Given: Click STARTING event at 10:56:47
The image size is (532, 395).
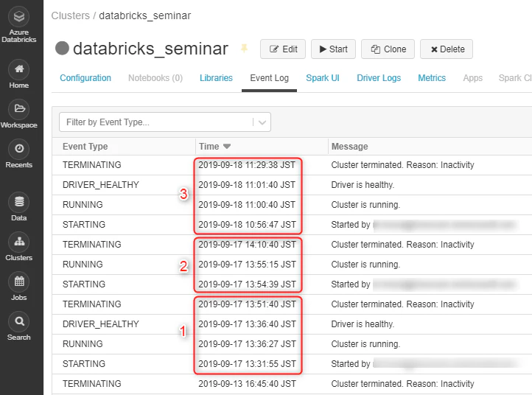Looking at the screenshot, I should point(84,225).
